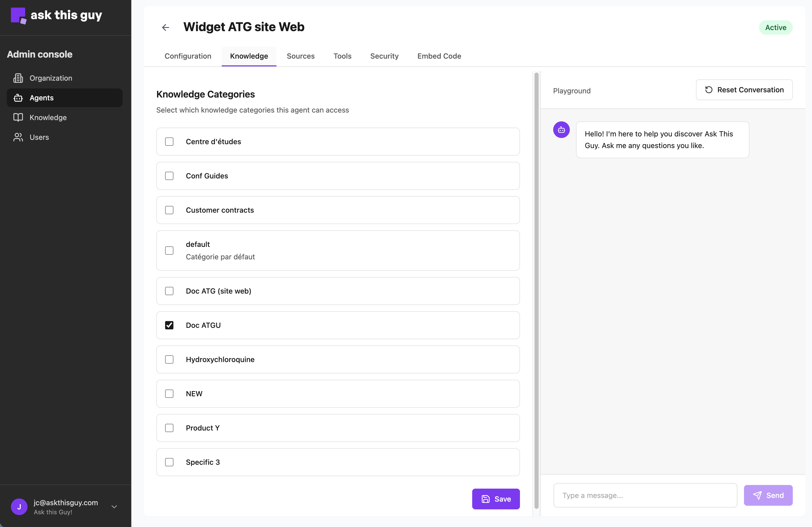Open the Embed Code tab
Screen dimensions: 812x527
coord(439,56)
